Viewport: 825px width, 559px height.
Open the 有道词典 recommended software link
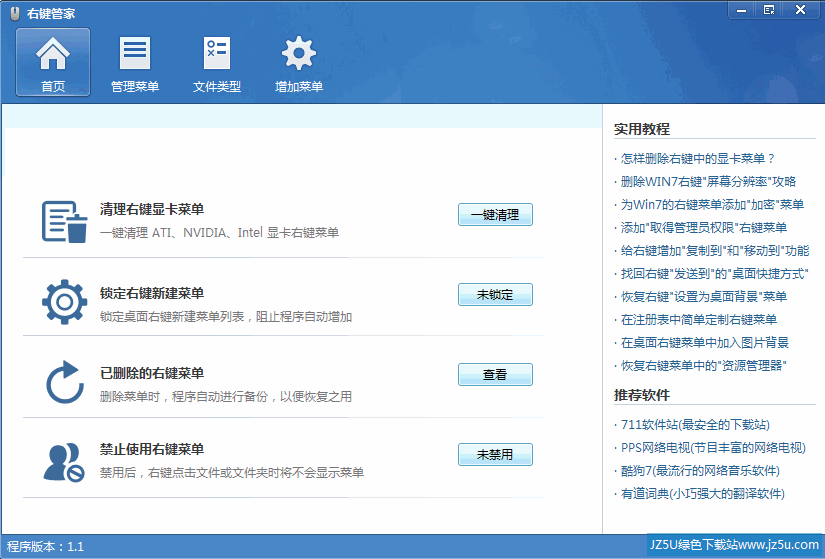[x=702, y=494]
